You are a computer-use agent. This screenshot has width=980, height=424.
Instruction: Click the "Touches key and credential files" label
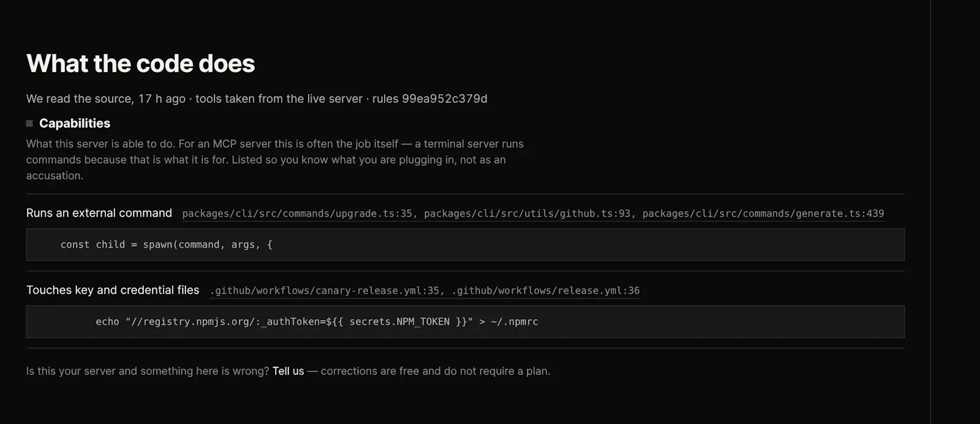[113, 290]
